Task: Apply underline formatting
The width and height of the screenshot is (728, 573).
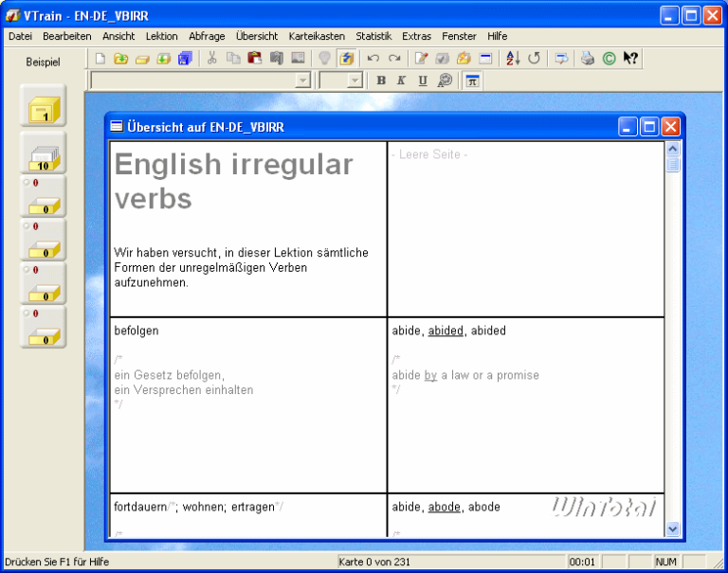Action: tap(423, 81)
